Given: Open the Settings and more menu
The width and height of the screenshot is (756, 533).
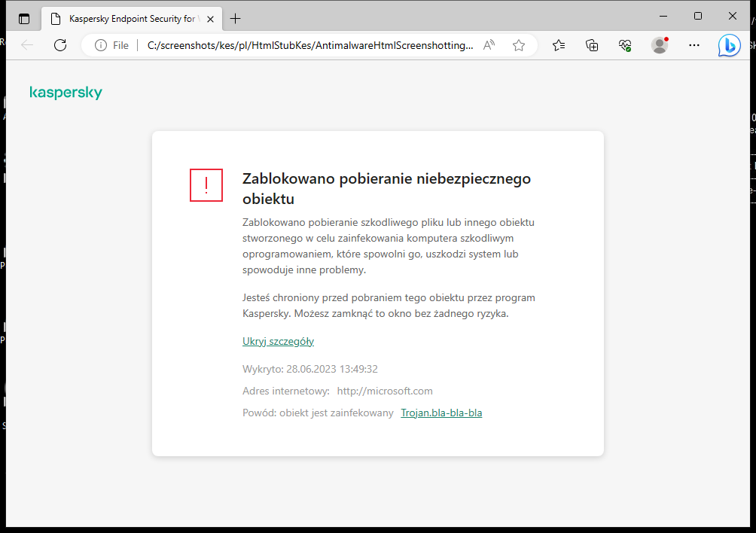Looking at the screenshot, I should (x=694, y=45).
